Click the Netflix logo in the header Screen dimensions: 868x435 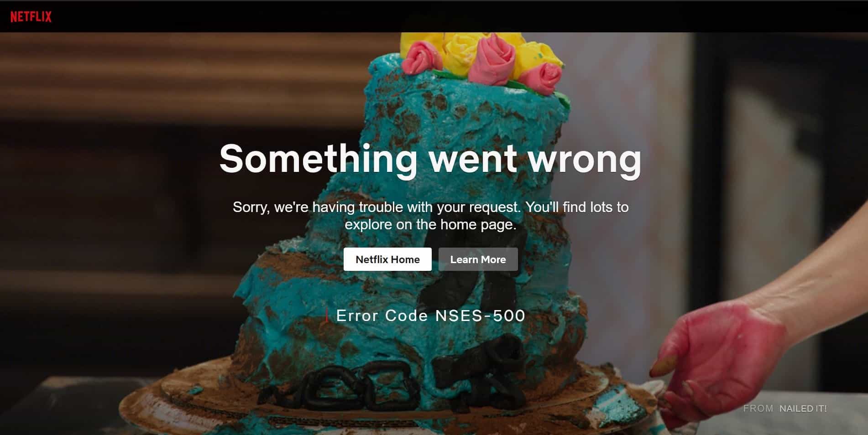coord(31,17)
